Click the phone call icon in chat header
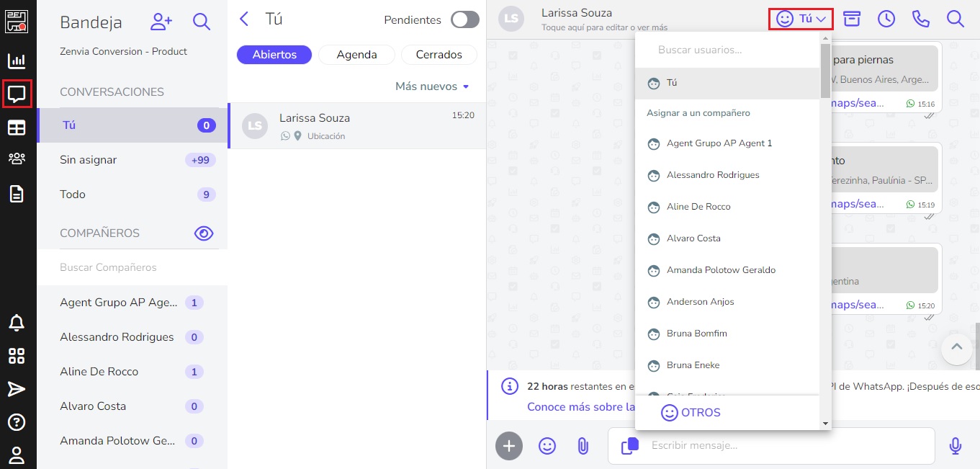 (x=921, y=19)
